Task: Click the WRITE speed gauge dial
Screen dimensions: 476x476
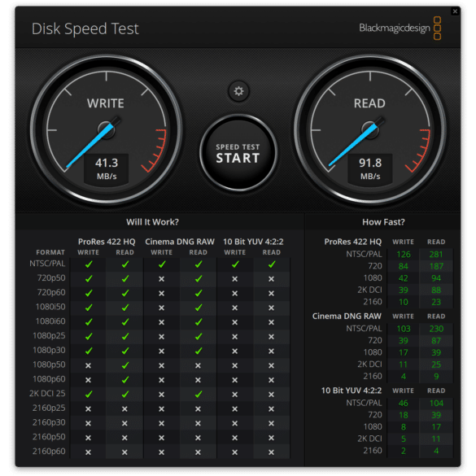Action: [x=107, y=130]
